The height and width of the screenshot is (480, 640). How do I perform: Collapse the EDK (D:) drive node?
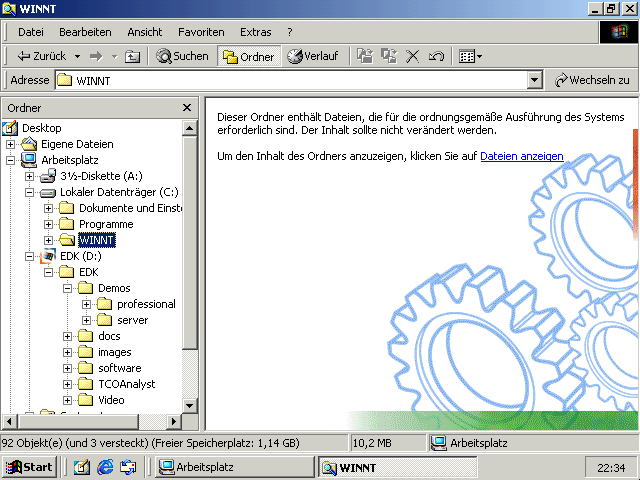(x=29, y=256)
